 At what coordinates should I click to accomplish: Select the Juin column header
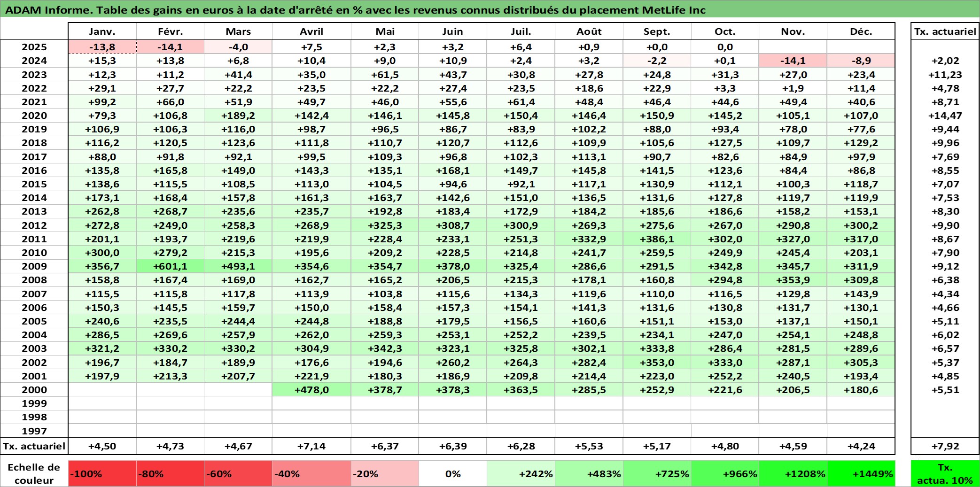[453, 31]
